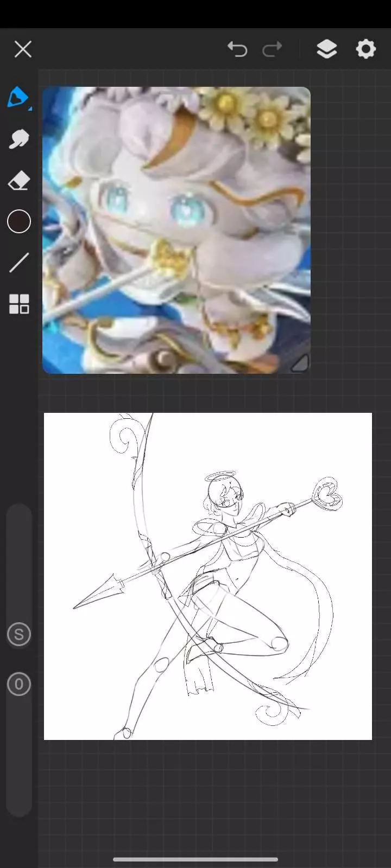391x868 pixels.
Task: Tap the white sketch canvas
Action: (208, 576)
